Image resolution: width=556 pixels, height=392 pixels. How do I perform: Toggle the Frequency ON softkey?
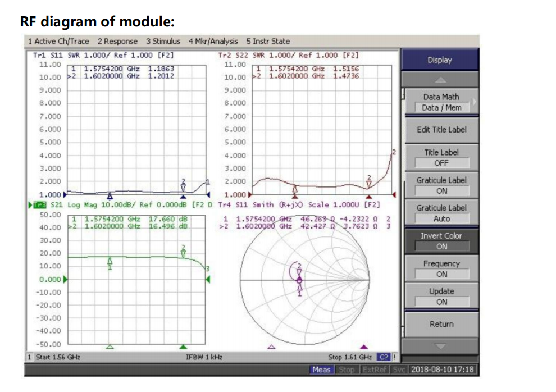click(441, 268)
